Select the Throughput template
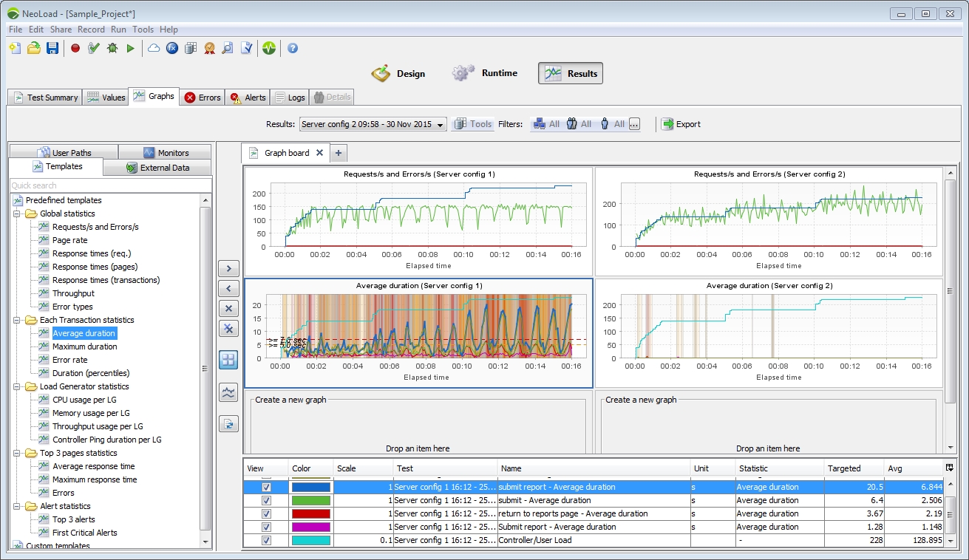 pos(73,293)
